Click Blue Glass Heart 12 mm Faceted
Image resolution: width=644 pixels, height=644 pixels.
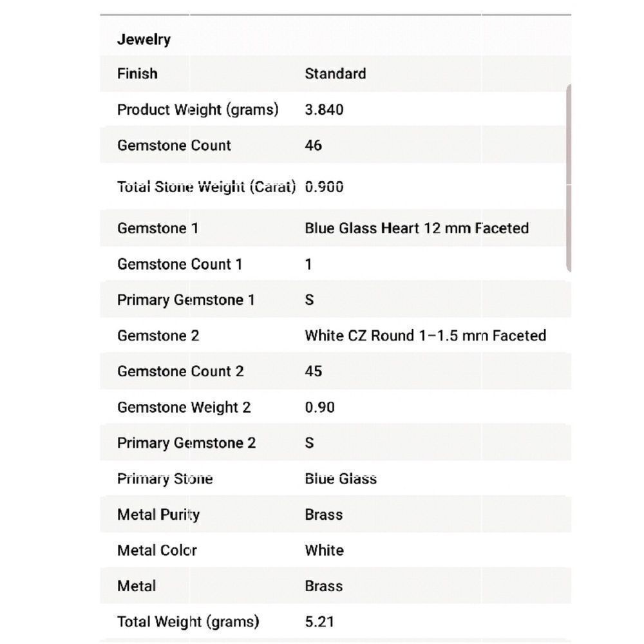(417, 228)
